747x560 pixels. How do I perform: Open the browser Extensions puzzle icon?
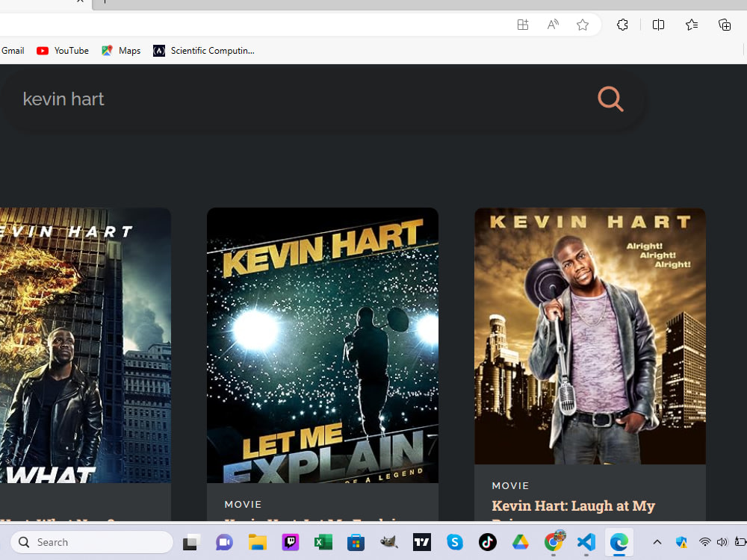622,25
